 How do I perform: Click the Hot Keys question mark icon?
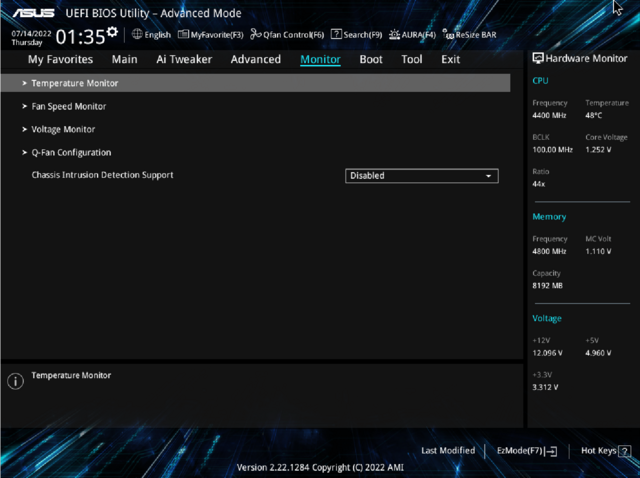[625, 451]
